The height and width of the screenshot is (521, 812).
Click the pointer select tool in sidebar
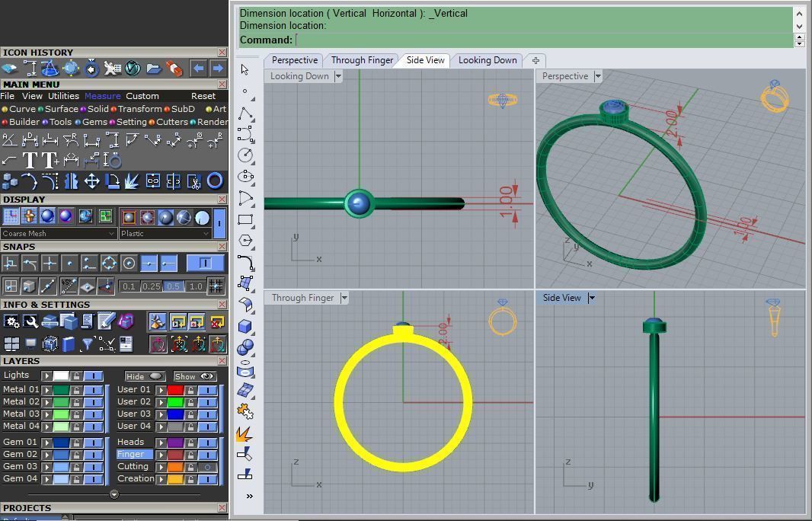point(245,70)
